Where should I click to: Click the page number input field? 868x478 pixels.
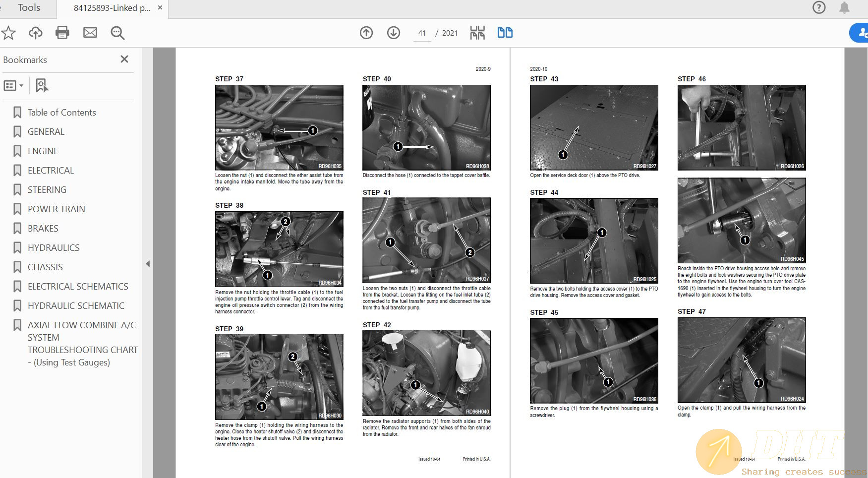[422, 33]
